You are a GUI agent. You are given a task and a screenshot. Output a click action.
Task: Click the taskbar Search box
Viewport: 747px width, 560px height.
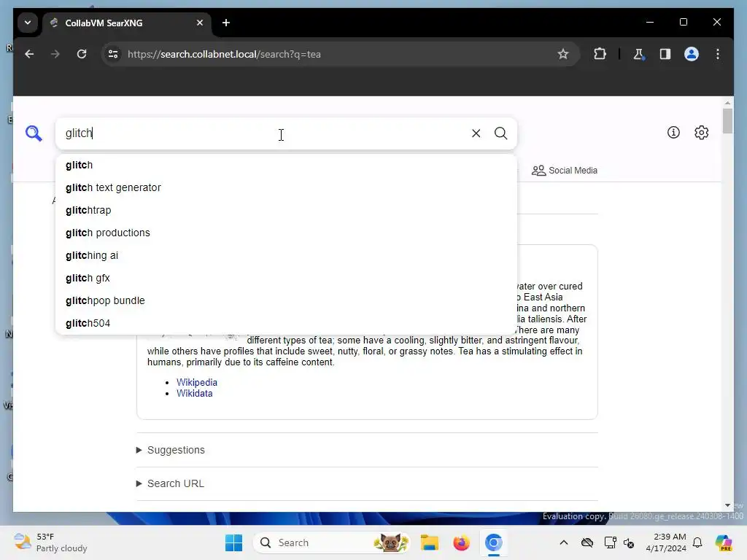[332, 542]
